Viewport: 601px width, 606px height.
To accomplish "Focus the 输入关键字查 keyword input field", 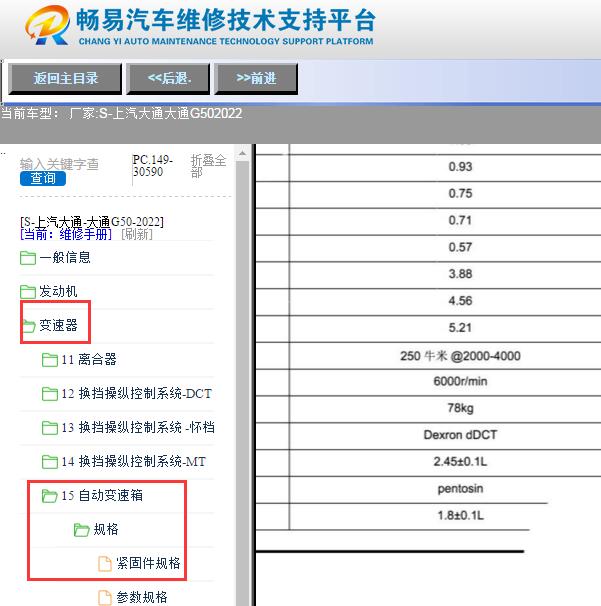I will point(59,164).
